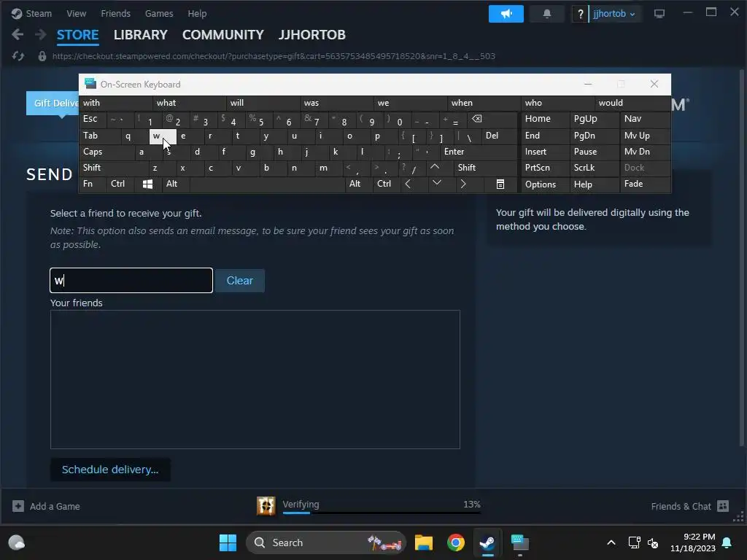Open the Friends & Chat grid icon

coord(723,506)
